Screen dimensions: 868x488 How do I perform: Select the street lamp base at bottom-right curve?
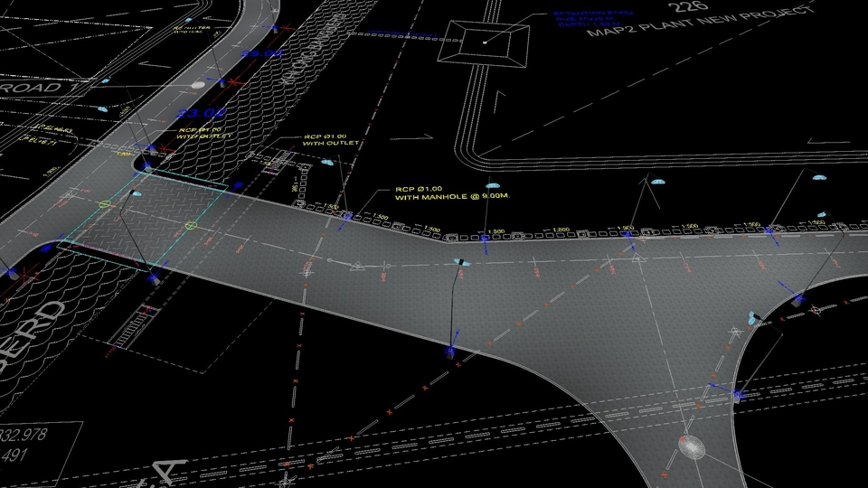point(738,395)
